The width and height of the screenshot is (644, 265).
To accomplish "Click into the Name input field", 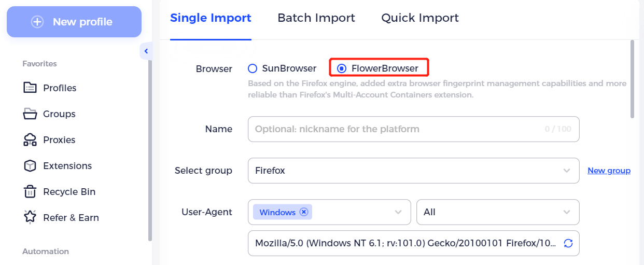I will [413, 129].
